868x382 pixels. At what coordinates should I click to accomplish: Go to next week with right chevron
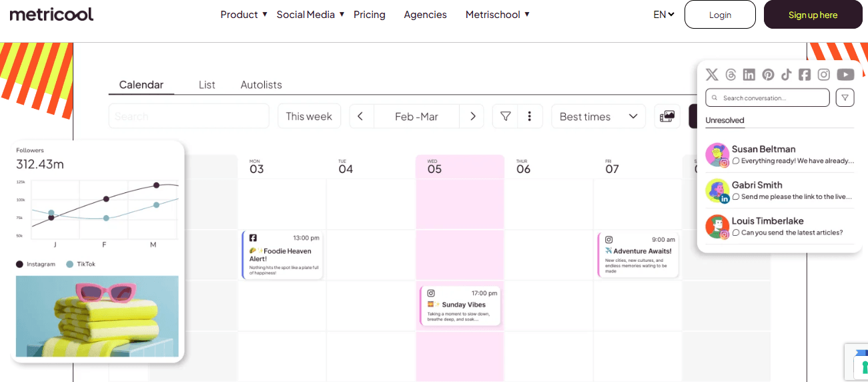(472, 116)
